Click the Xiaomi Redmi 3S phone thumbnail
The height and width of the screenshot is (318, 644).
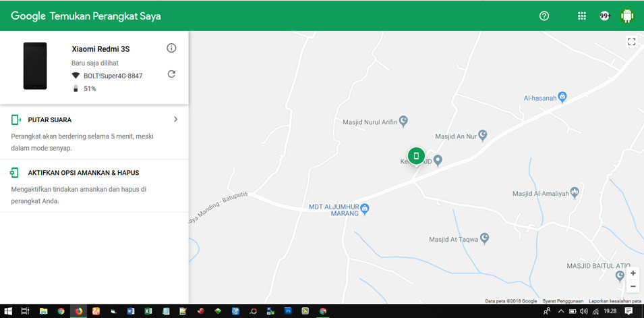(x=35, y=65)
